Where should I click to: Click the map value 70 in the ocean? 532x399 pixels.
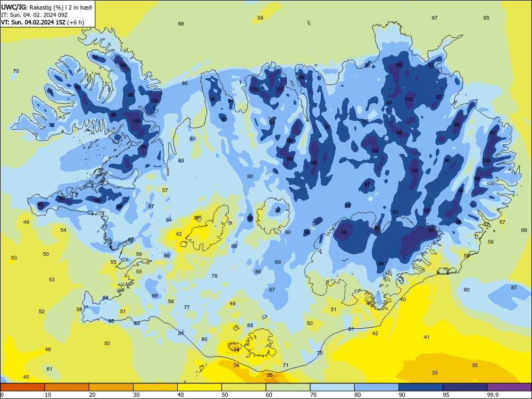(16, 71)
